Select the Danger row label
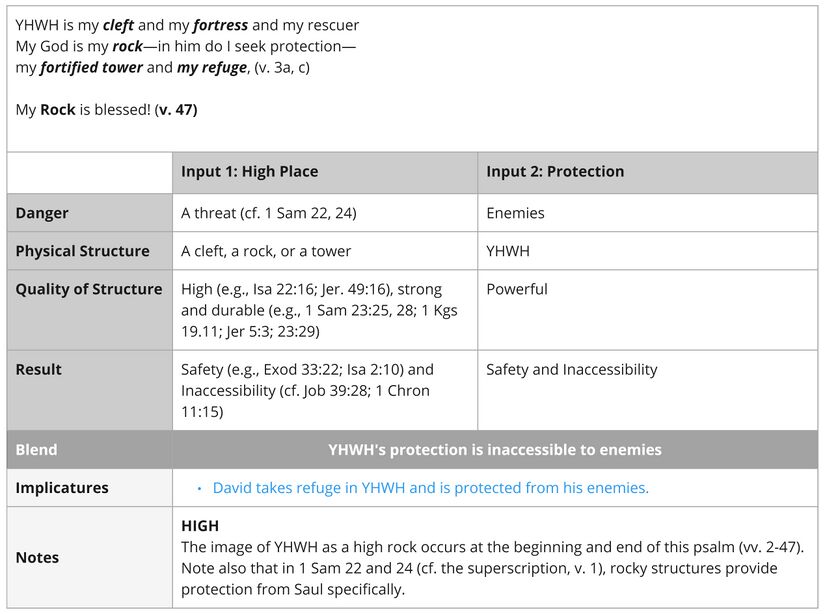The height and width of the screenshot is (614, 825). (42, 213)
